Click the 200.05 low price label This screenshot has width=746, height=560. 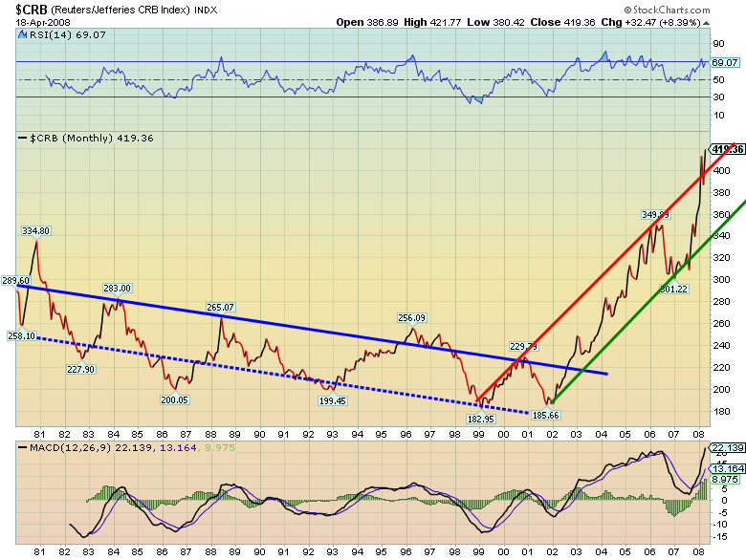[175, 399]
